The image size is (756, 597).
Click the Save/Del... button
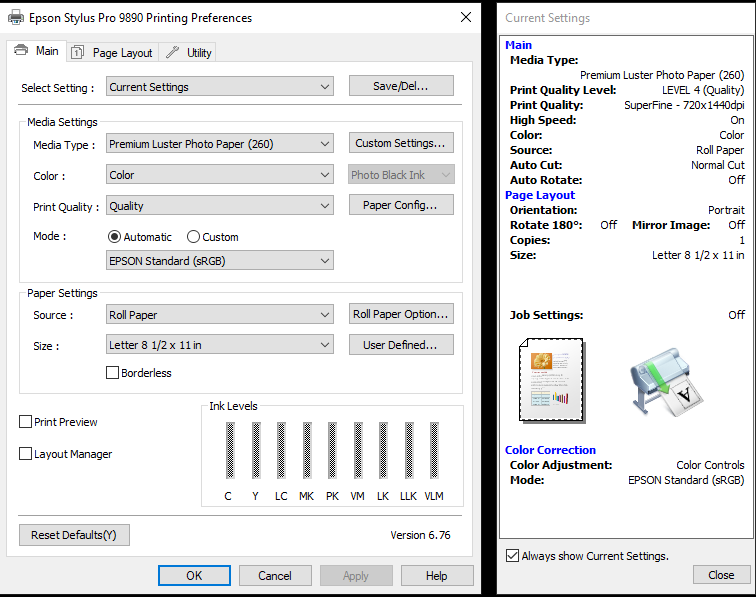[401, 86]
